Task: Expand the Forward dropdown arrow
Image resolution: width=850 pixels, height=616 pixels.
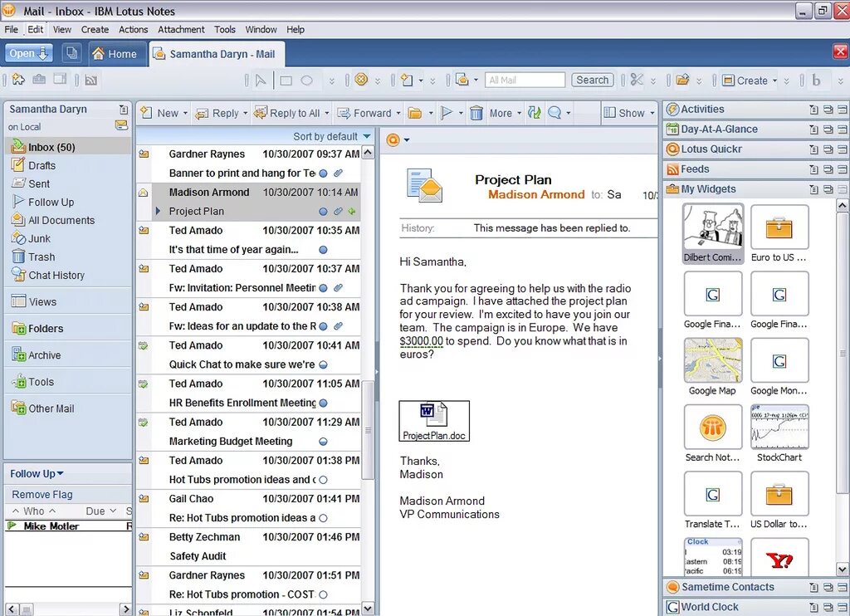Action: click(398, 114)
